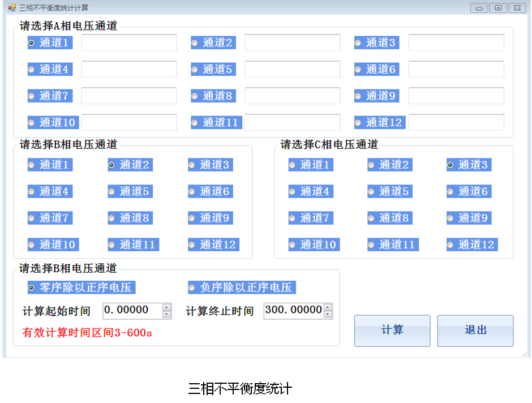Decrease 计算起始时间 with the down arrow
Image resolution: width=532 pixels, height=403 pixels.
[167, 314]
